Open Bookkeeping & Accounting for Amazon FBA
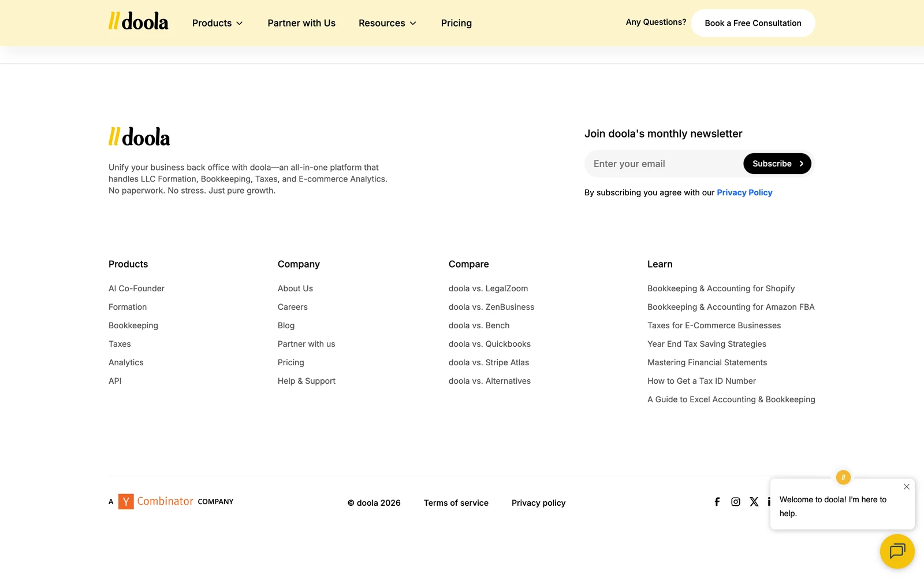 coord(731,307)
